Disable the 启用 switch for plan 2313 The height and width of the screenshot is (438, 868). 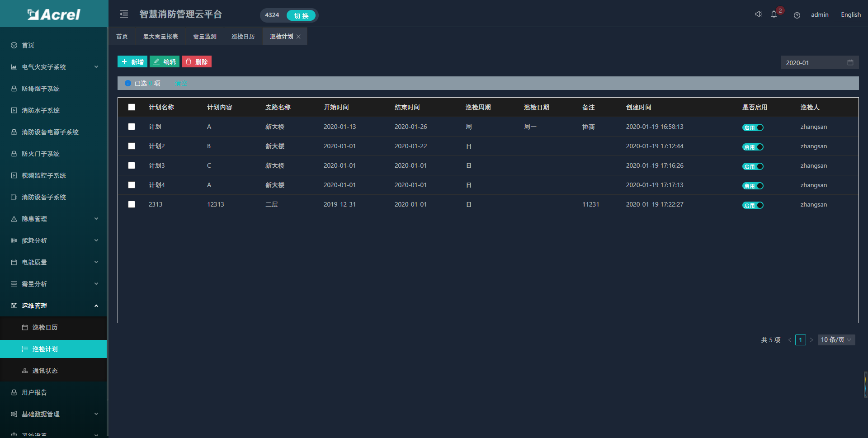[x=753, y=205]
